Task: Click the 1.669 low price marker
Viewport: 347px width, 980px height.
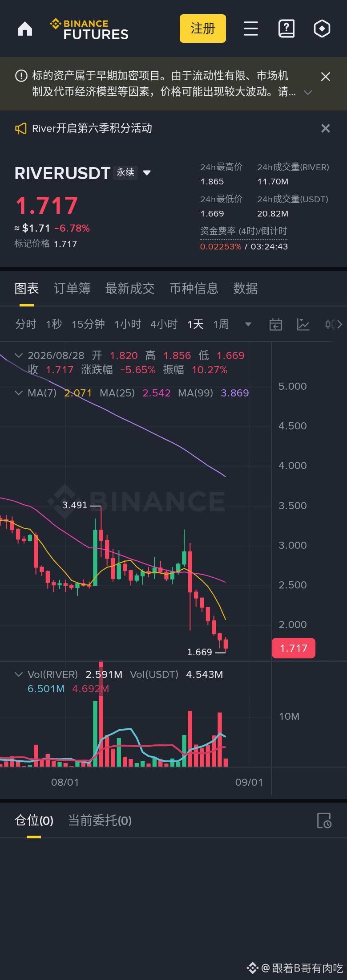Action: pos(199,652)
